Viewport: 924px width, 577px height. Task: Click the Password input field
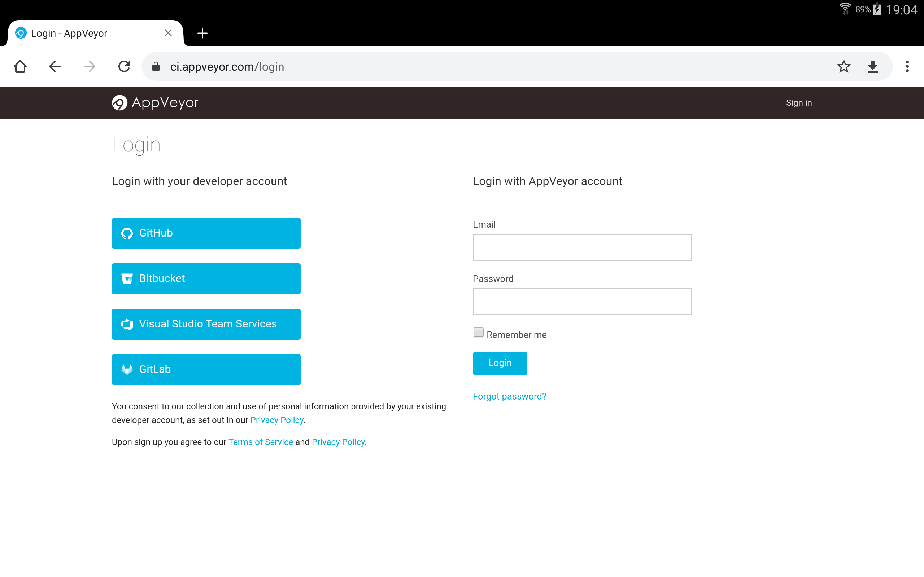pyautogui.click(x=582, y=301)
